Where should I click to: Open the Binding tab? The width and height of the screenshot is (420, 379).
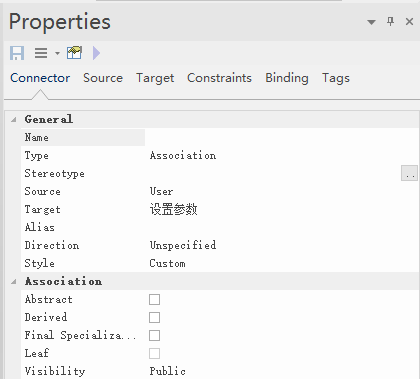[287, 78]
